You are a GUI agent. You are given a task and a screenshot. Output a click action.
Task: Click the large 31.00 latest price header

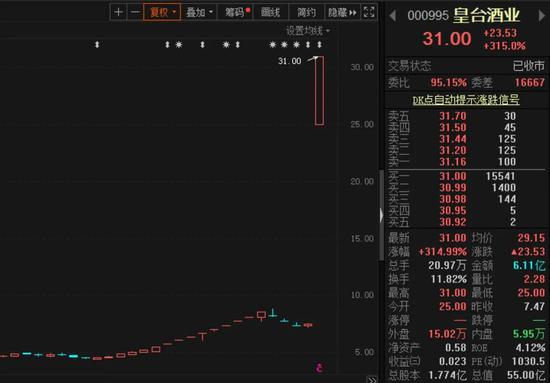click(447, 39)
